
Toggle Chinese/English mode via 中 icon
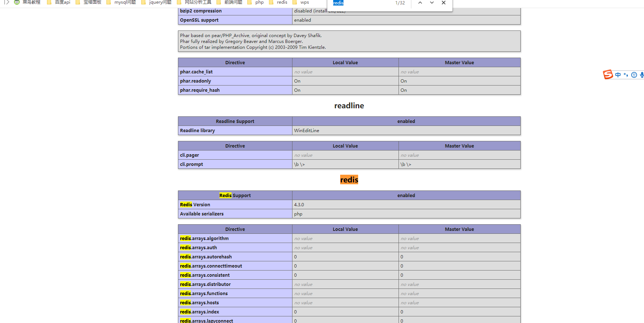618,75
